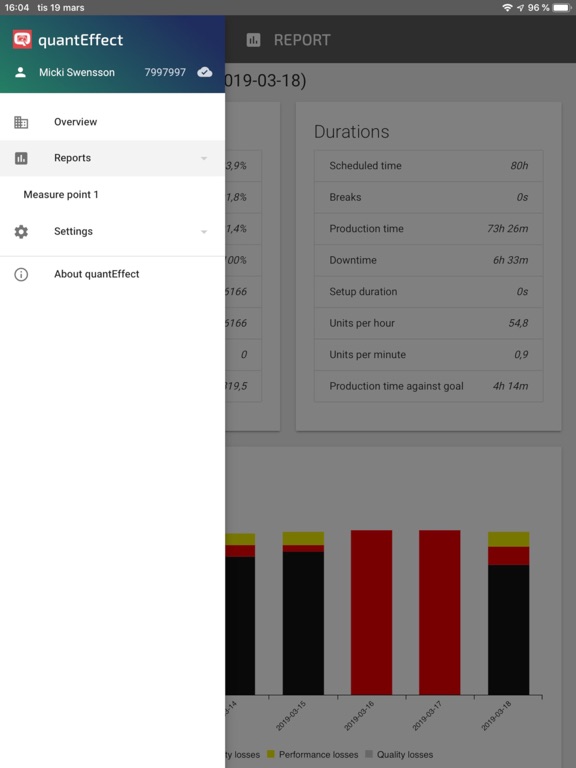Click the 54,8 units per hour value

click(x=519, y=323)
